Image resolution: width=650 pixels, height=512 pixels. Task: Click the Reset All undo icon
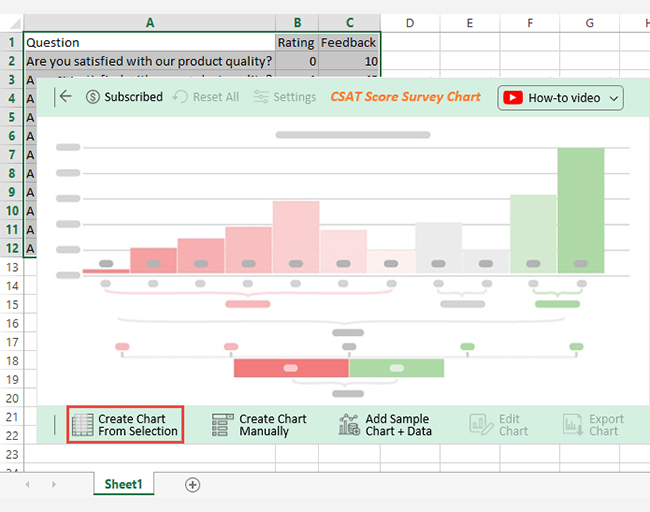[x=180, y=97]
